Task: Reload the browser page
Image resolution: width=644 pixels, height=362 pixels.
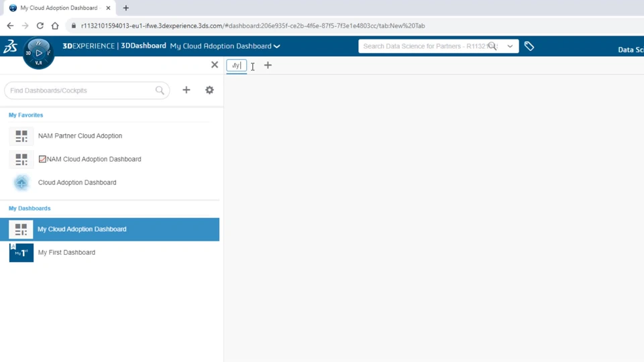Action: (40, 25)
